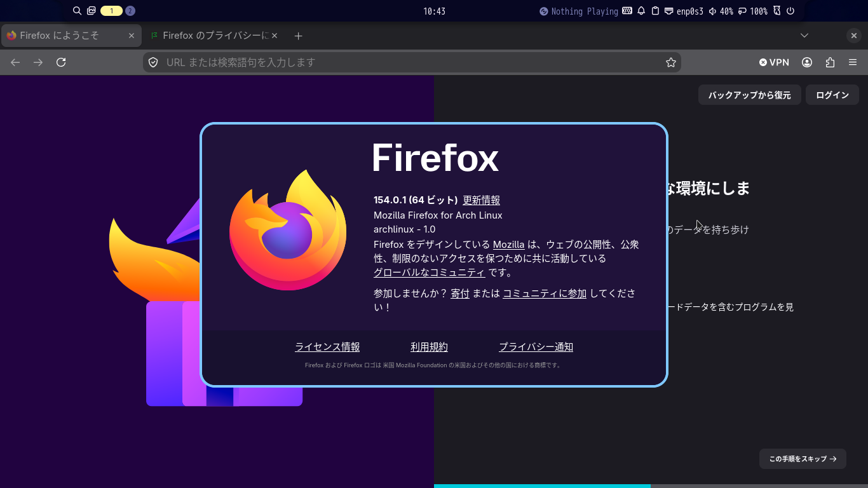Click the バックアップから復元 button
The image size is (868, 488).
(750, 95)
